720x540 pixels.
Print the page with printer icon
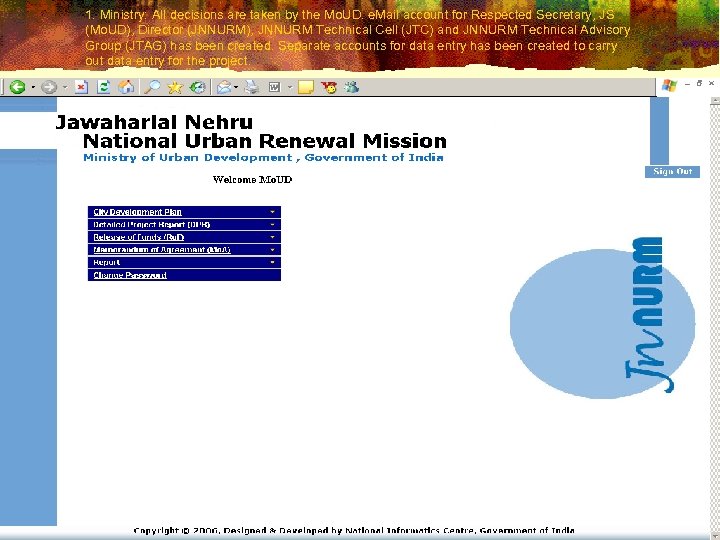[x=252, y=87]
